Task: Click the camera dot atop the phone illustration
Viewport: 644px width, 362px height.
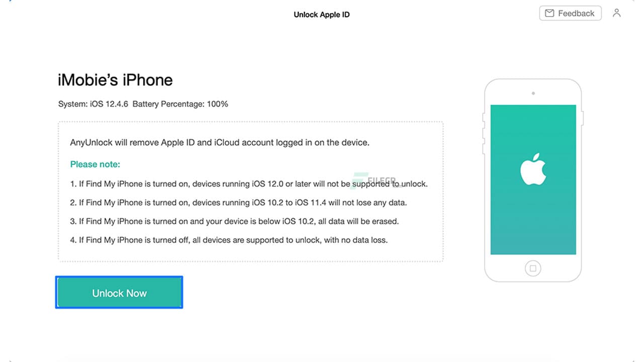Action: (x=533, y=93)
